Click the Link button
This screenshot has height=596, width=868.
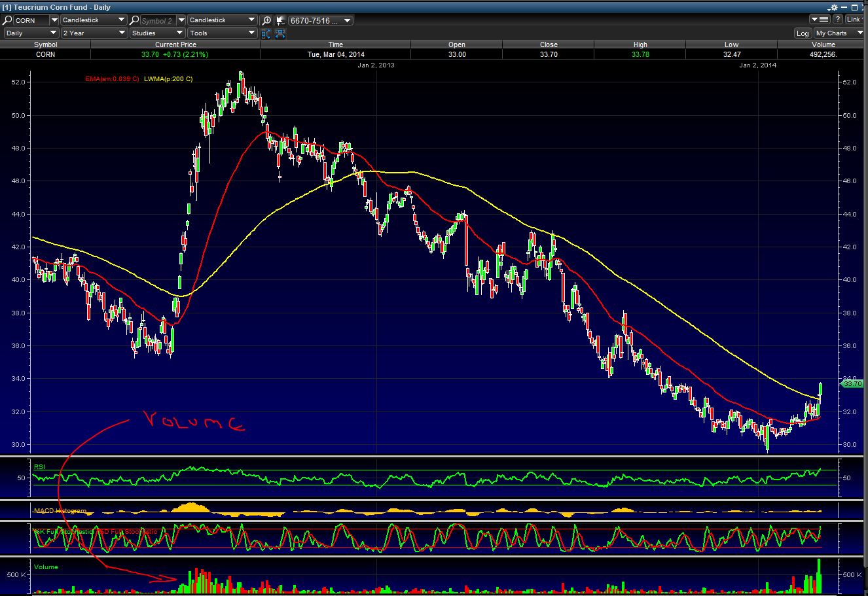click(855, 20)
